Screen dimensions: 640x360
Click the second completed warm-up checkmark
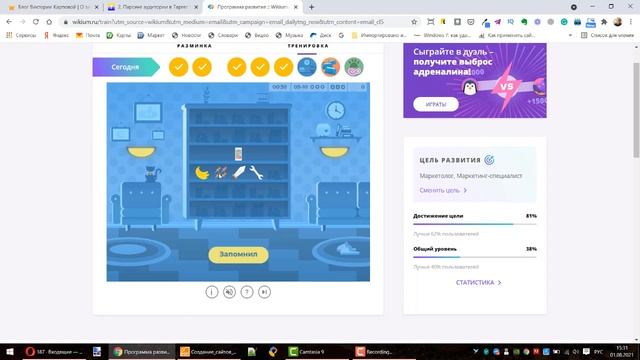(202, 67)
